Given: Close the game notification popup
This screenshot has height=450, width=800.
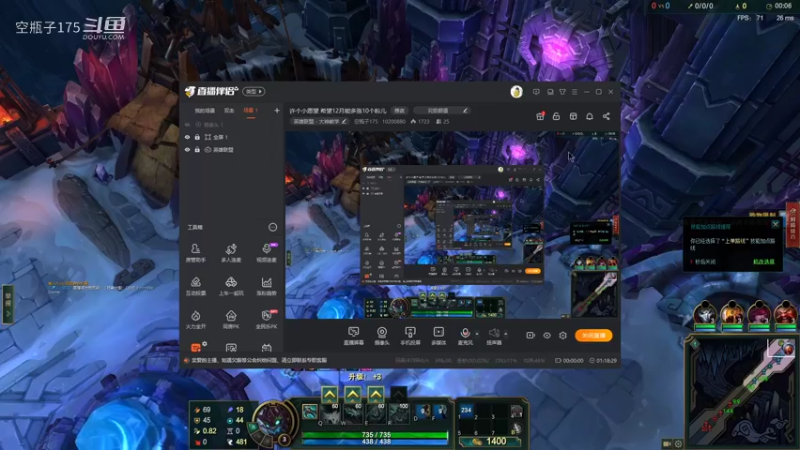Looking at the screenshot, I should click(776, 224).
